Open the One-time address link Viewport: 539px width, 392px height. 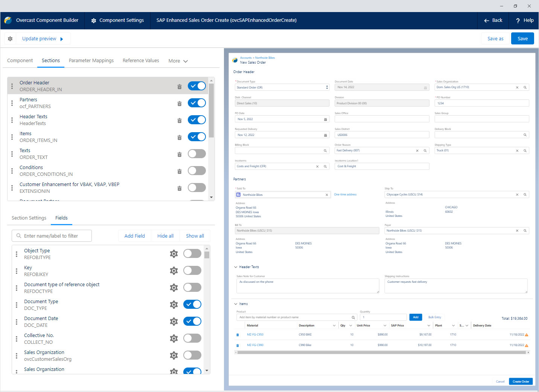[345, 195]
